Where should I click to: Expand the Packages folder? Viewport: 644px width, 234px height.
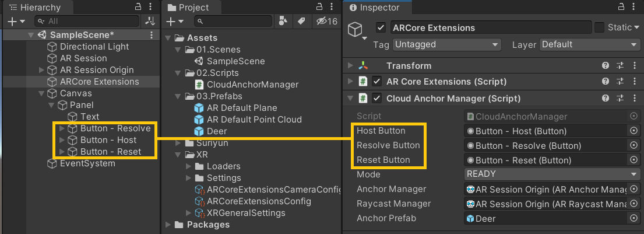[x=168, y=225]
